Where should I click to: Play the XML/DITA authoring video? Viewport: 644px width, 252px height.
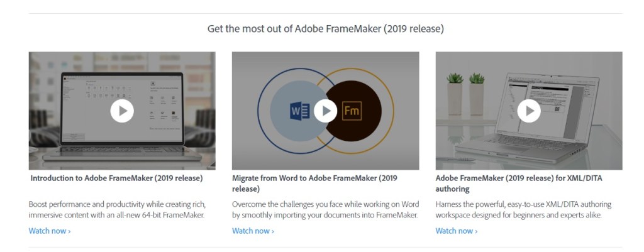pyautogui.click(x=529, y=111)
